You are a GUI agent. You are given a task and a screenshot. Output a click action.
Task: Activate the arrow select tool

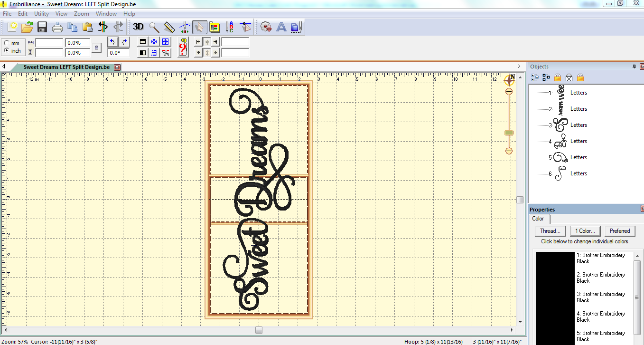[x=200, y=27]
